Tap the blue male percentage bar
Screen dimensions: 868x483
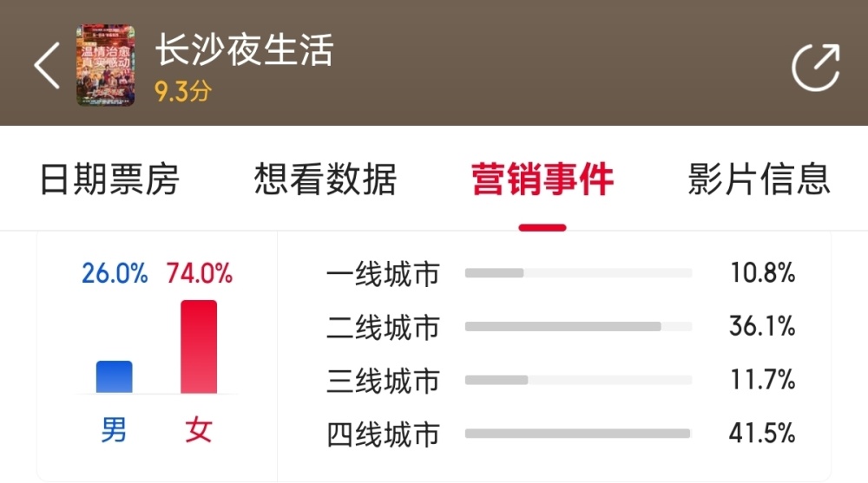(x=114, y=376)
